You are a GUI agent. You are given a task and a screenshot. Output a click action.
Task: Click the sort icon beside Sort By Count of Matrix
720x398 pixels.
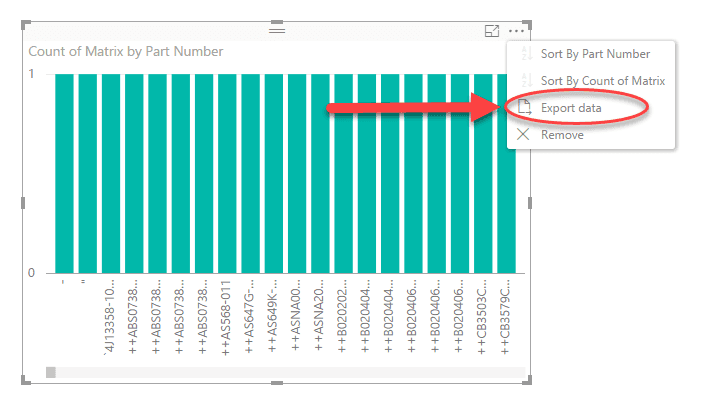[527, 80]
